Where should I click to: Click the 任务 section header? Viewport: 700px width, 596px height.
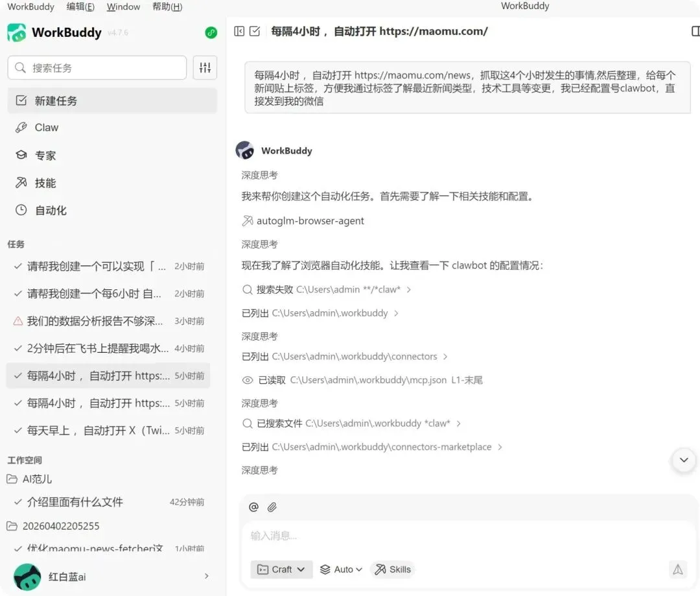coord(16,244)
